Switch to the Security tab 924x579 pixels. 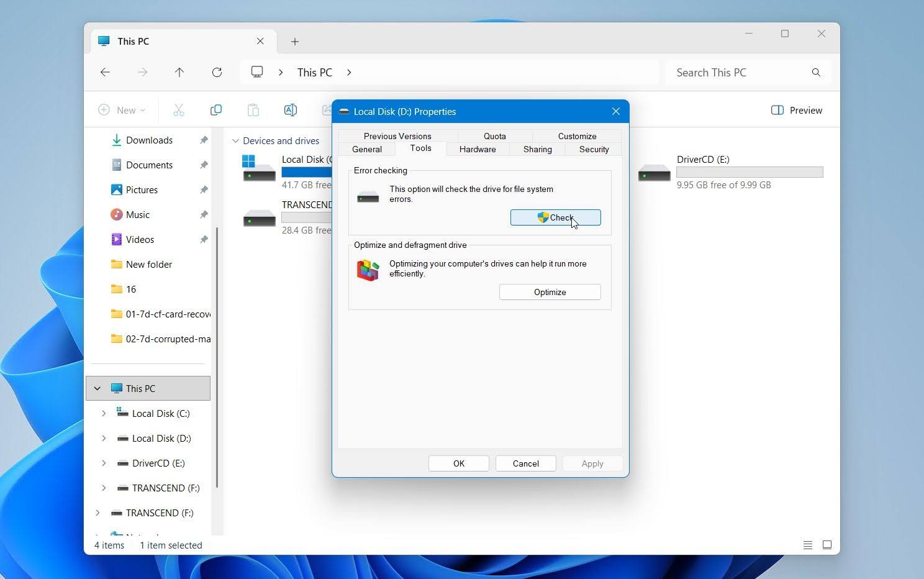click(x=594, y=150)
